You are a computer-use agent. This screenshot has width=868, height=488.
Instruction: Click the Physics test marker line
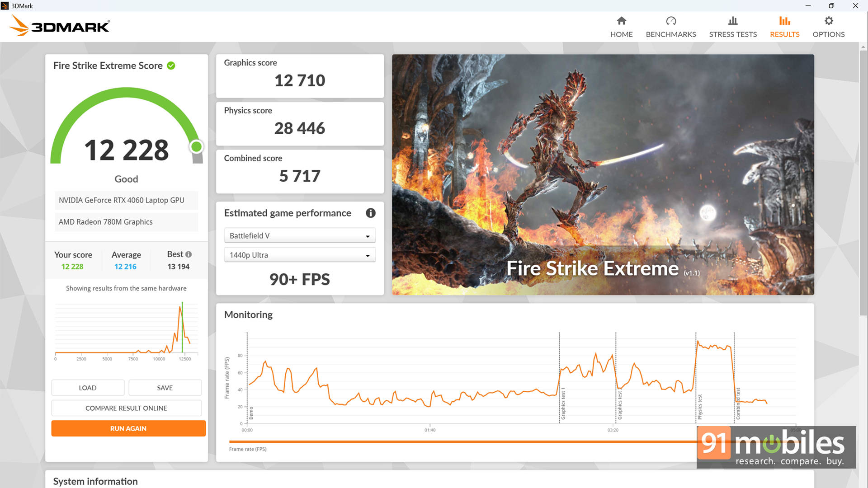pos(696,378)
